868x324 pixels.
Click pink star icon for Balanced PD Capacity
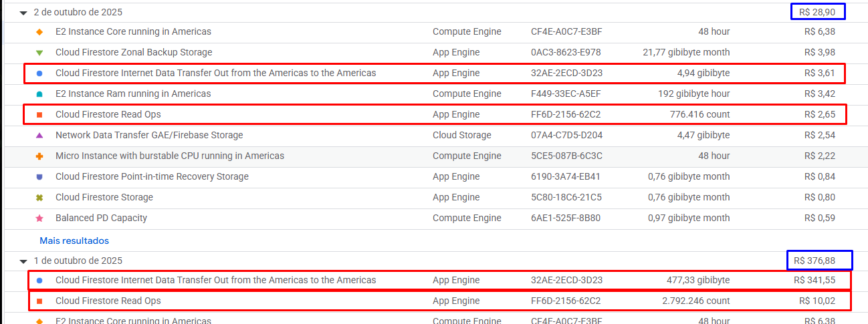[x=39, y=218]
